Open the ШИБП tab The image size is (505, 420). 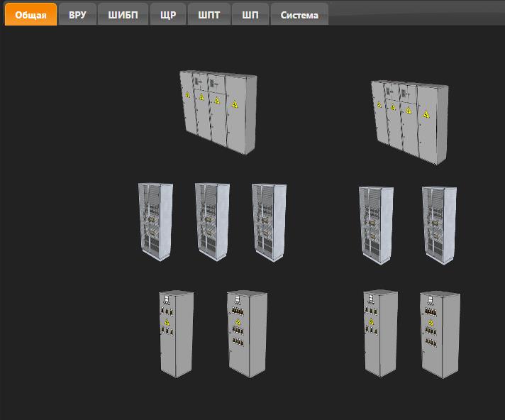coord(123,14)
